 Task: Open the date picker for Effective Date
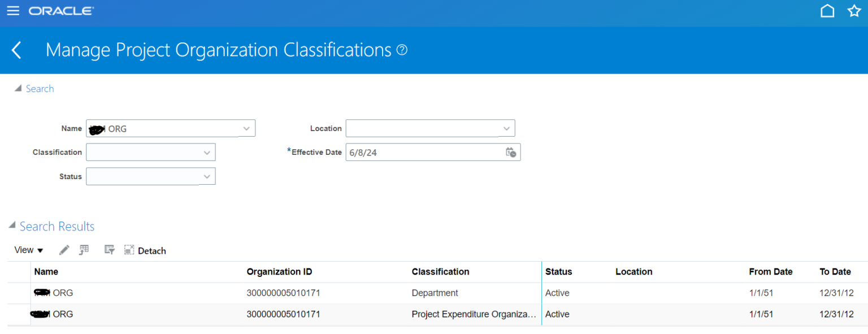pyautogui.click(x=510, y=152)
